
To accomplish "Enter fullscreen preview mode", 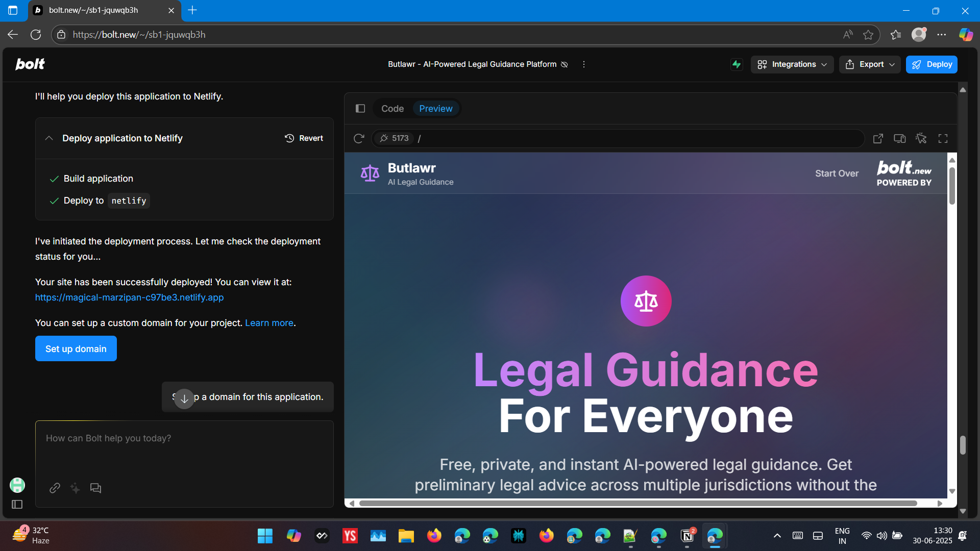I will pyautogui.click(x=943, y=138).
